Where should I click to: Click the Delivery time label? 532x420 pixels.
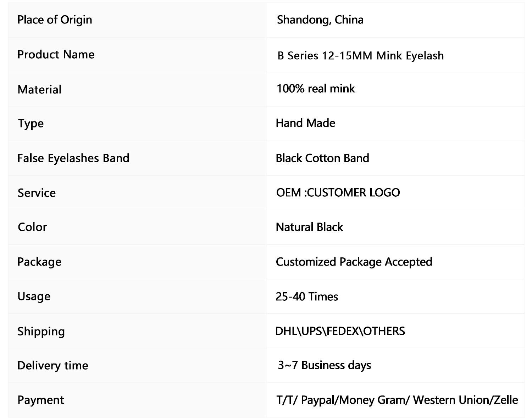pos(53,365)
